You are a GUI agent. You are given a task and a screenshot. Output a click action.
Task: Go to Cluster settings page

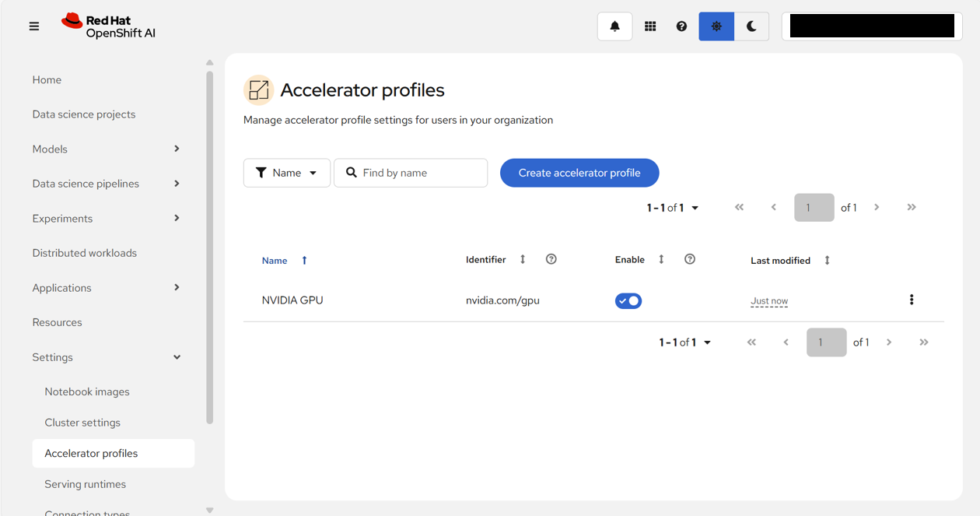pos(82,423)
